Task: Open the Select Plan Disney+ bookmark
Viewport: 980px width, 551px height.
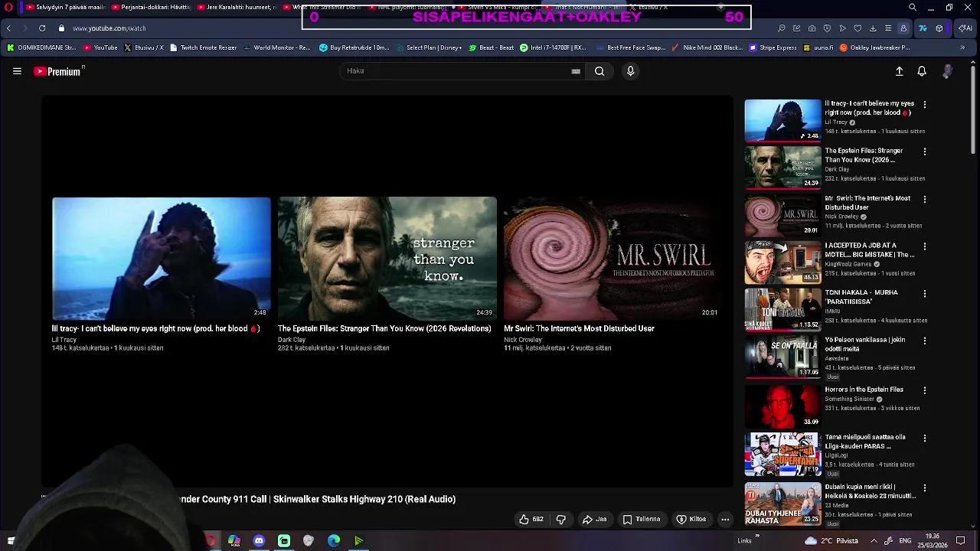Action: coord(430,47)
